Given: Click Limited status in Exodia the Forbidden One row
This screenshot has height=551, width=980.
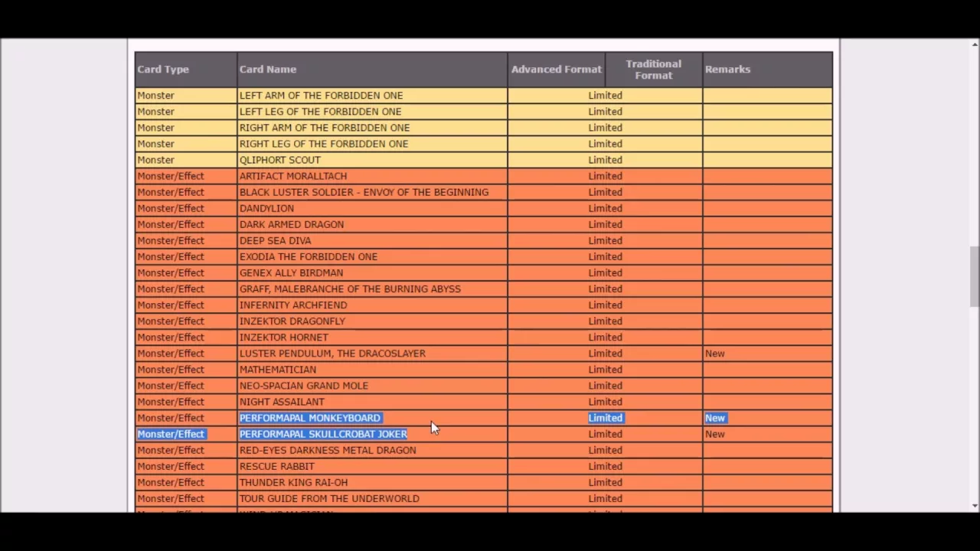Looking at the screenshot, I should 606,256.
